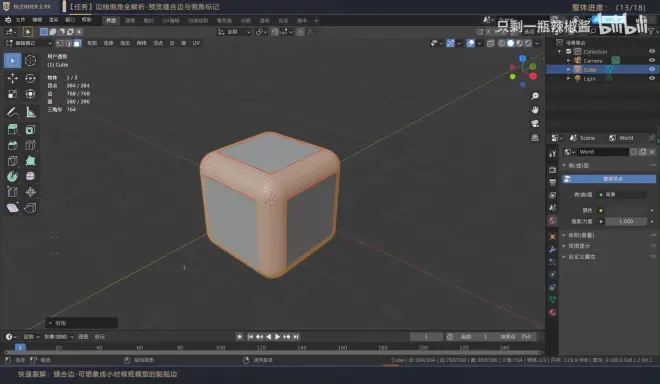660x384 pixels.
Task: Open the File menu
Action: click(20, 20)
